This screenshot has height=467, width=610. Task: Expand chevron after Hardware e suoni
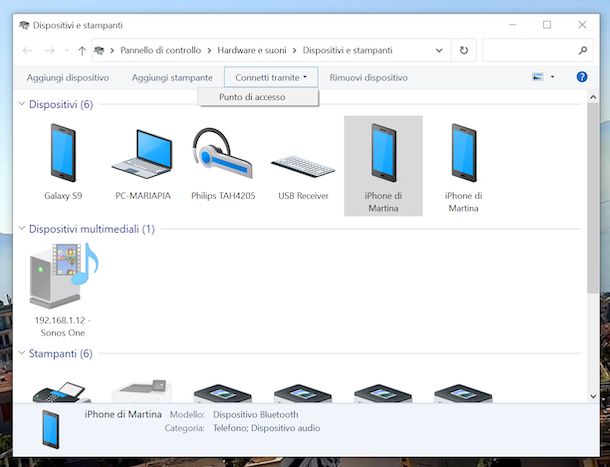[294, 50]
